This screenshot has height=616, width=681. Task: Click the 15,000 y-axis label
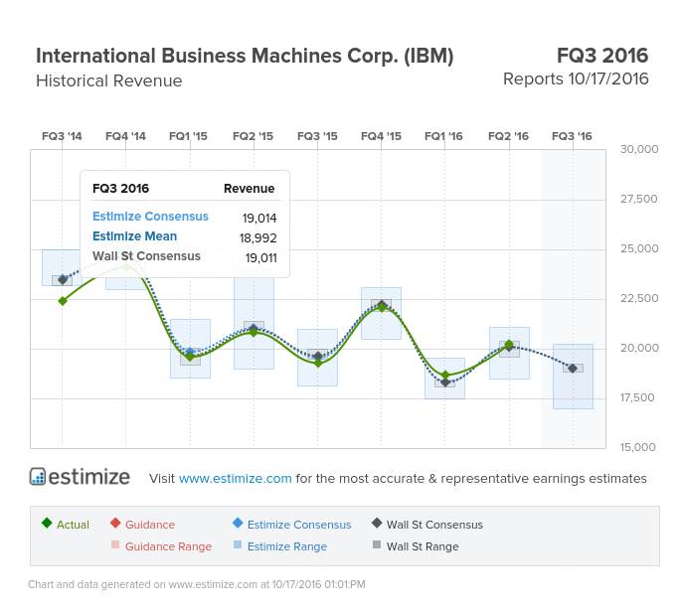pyautogui.click(x=637, y=447)
